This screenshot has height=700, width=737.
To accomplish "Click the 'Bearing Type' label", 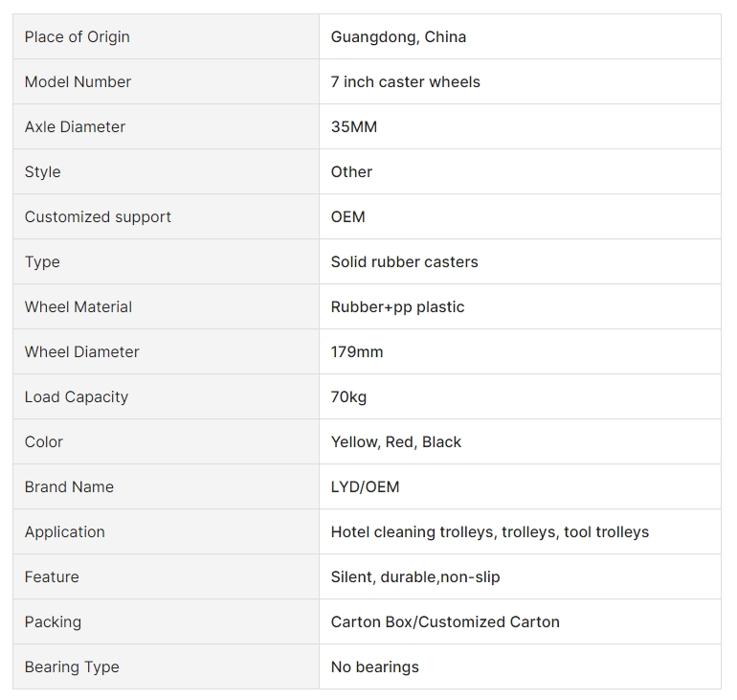I will (72, 666).
